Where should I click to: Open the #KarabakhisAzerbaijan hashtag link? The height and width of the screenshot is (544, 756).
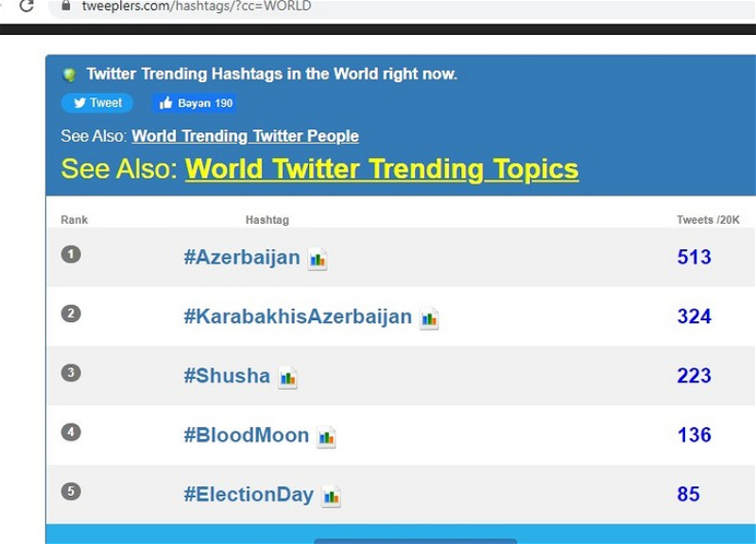coord(298,316)
